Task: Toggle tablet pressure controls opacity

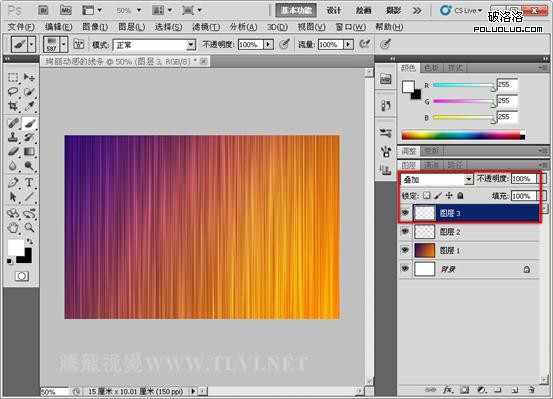Action: tap(284, 44)
